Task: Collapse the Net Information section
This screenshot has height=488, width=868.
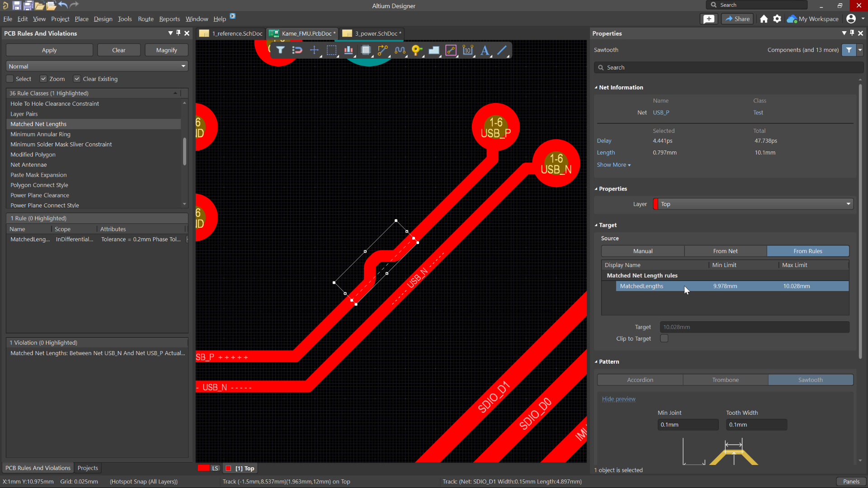Action: coord(596,87)
